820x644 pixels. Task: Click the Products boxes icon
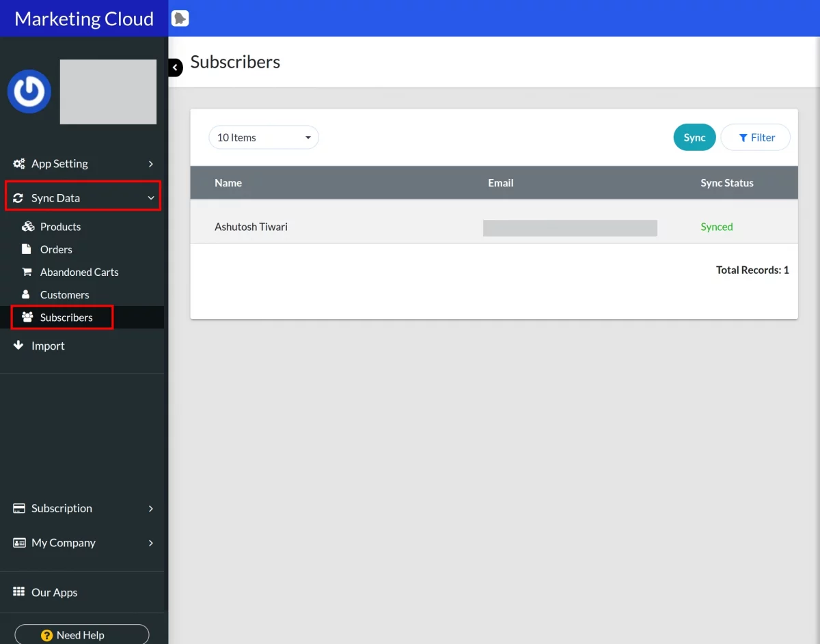(28, 227)
